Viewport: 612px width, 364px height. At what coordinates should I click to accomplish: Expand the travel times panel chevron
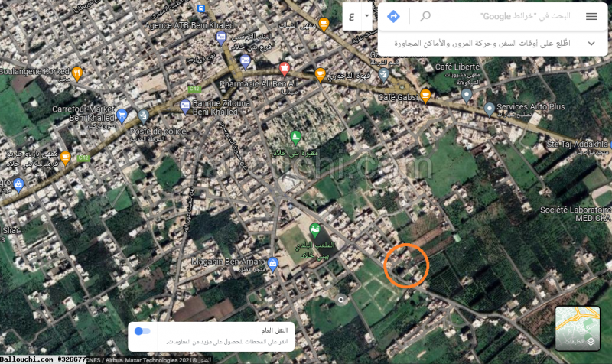(x=591, y=44)
